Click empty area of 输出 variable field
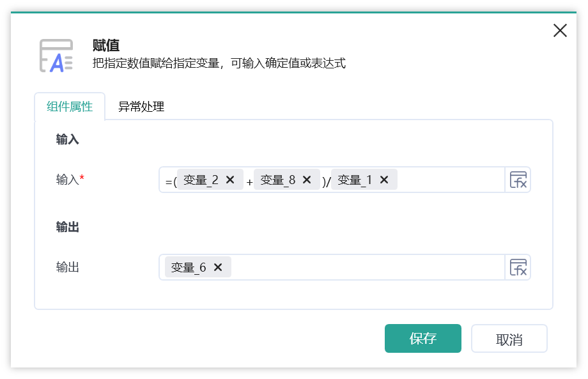Screen dimensions: 588x379 367,267
